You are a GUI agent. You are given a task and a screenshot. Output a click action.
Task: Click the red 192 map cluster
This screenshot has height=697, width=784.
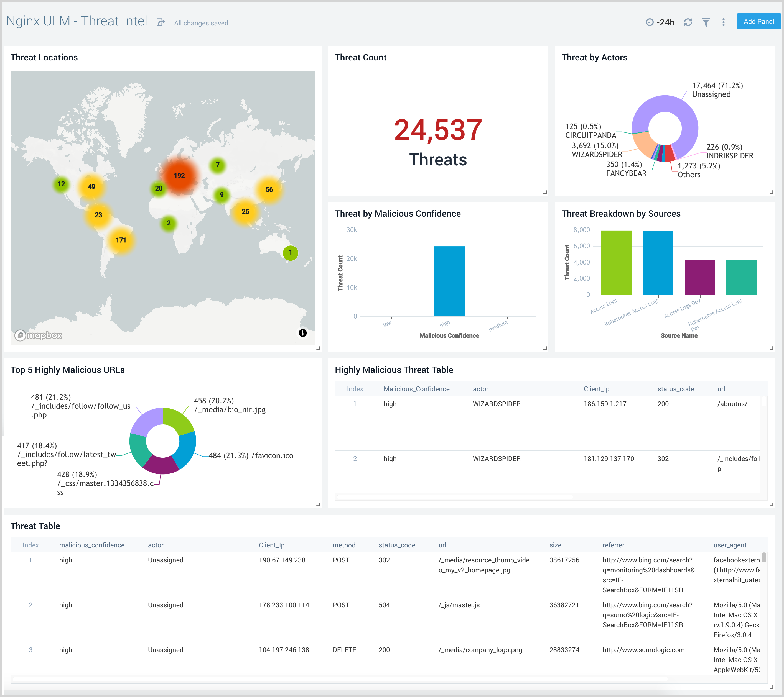179,176
